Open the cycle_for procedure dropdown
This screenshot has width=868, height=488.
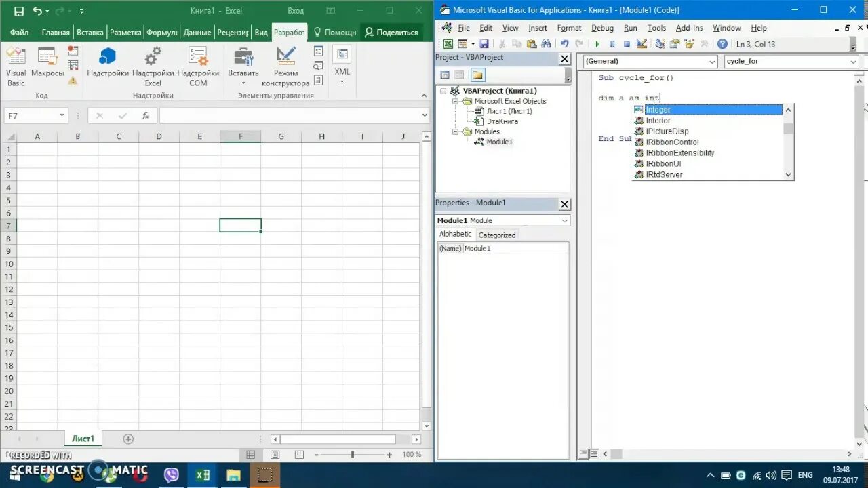click(x=853, y=62)
